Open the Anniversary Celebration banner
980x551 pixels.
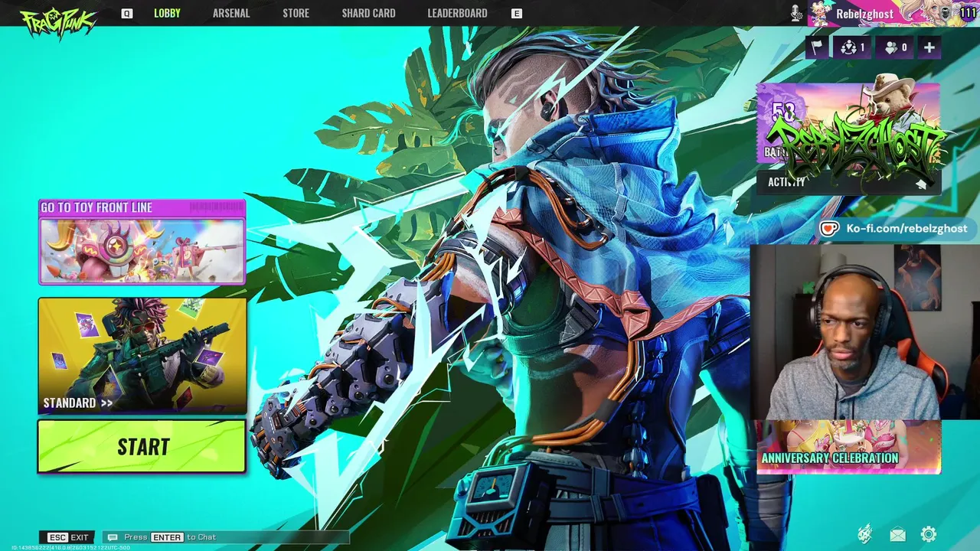click(848, 447)
